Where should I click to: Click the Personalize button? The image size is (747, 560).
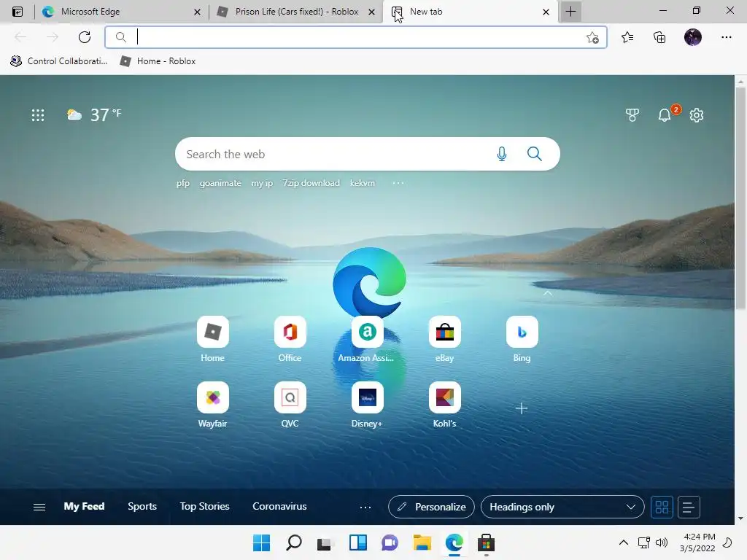(431, 507)
